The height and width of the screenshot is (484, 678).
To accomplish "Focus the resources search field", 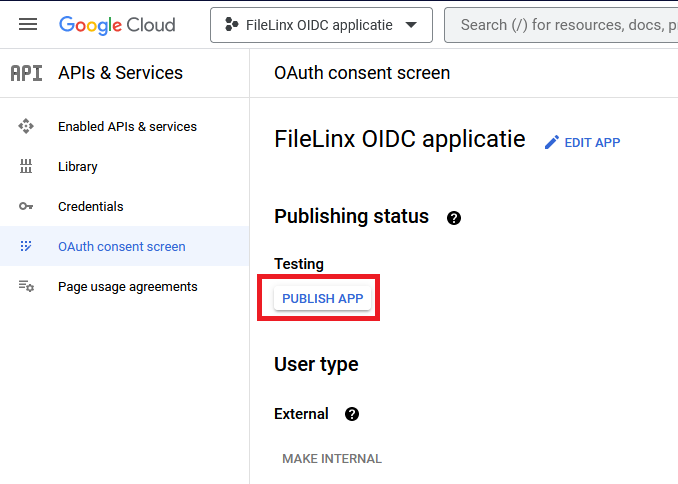I will coord(561,25).
